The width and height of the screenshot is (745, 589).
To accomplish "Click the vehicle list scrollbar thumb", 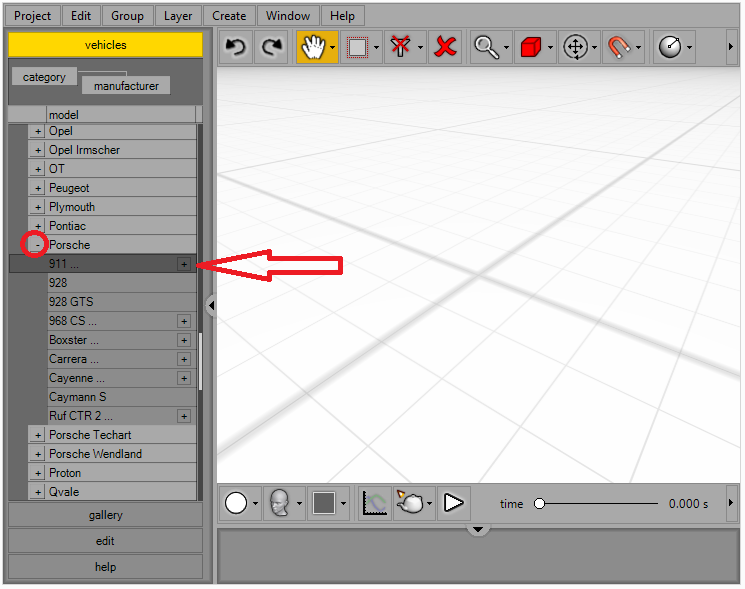I will coord(201,361).
